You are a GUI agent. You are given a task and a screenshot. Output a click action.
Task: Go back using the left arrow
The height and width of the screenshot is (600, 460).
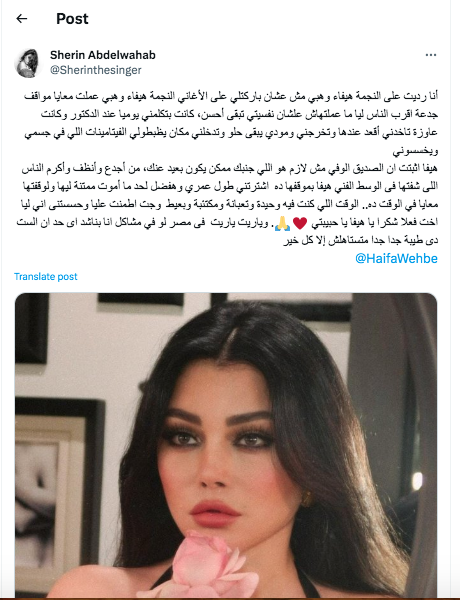(22, 18)
